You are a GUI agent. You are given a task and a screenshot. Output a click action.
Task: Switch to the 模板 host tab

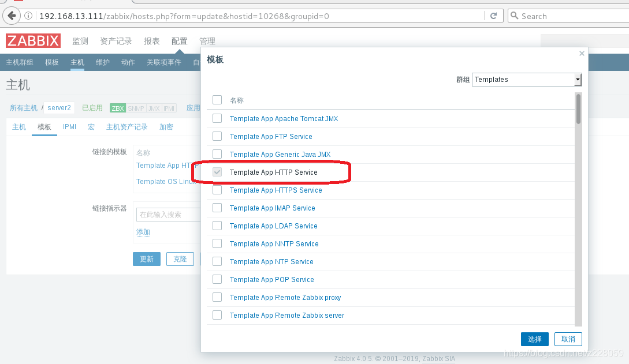(44, 127)
